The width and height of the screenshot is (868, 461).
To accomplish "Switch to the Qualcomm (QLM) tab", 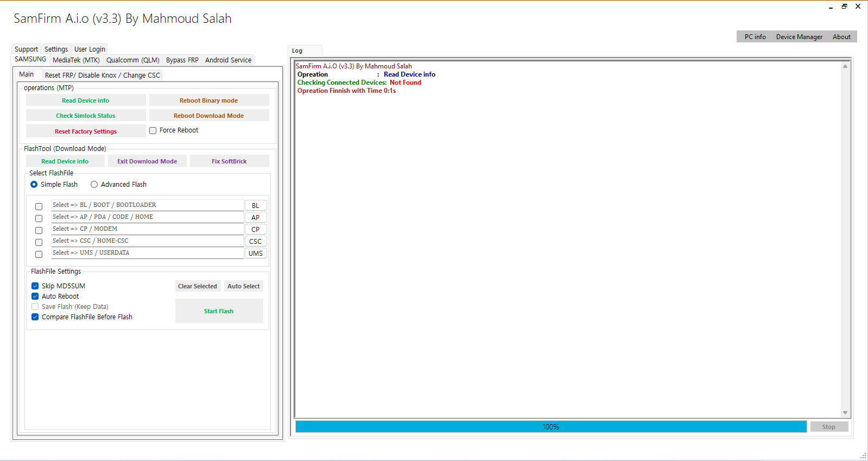I will click(133, 60).
